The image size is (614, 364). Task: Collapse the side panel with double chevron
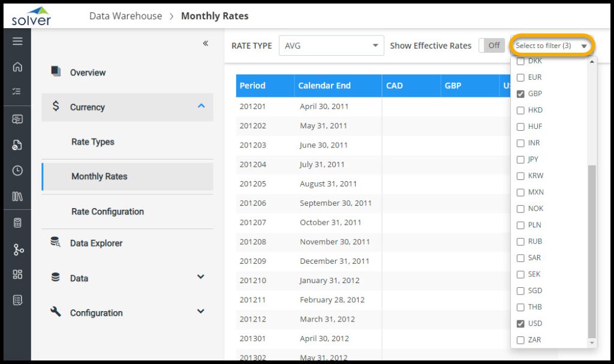pyautogui.click(x=205, y=43)
